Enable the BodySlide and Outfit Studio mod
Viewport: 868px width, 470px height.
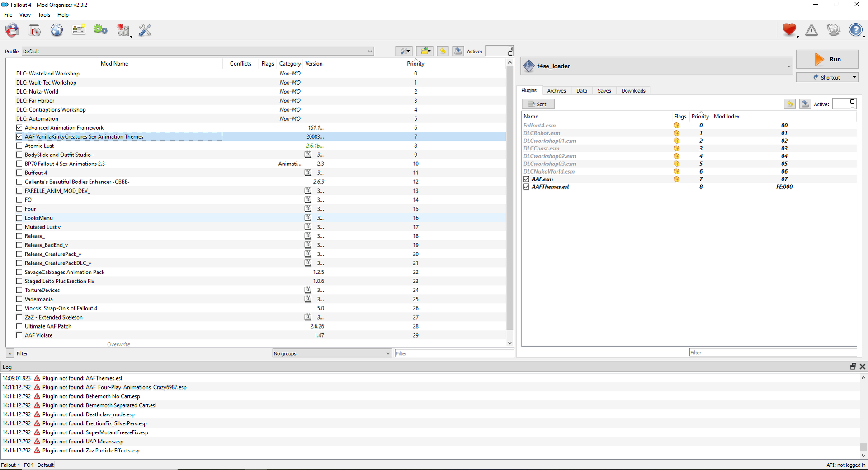pyautogui.click(x=19, y=155)
